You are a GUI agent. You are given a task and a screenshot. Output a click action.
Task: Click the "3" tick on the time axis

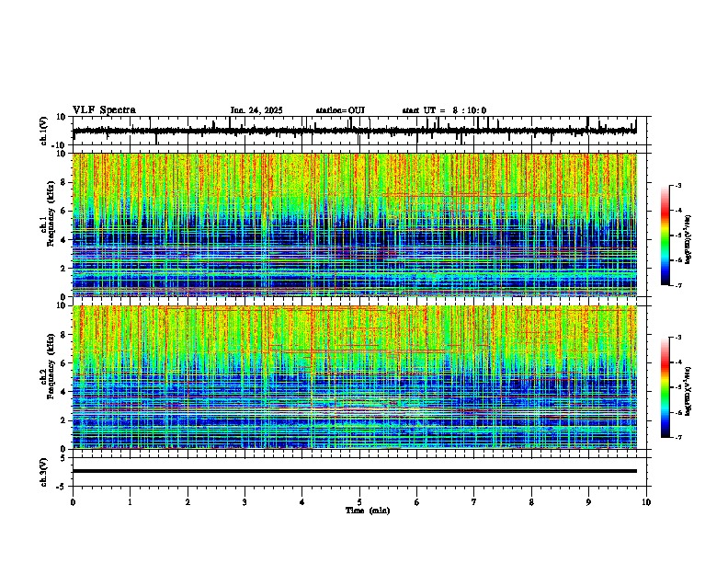point(245,502)
